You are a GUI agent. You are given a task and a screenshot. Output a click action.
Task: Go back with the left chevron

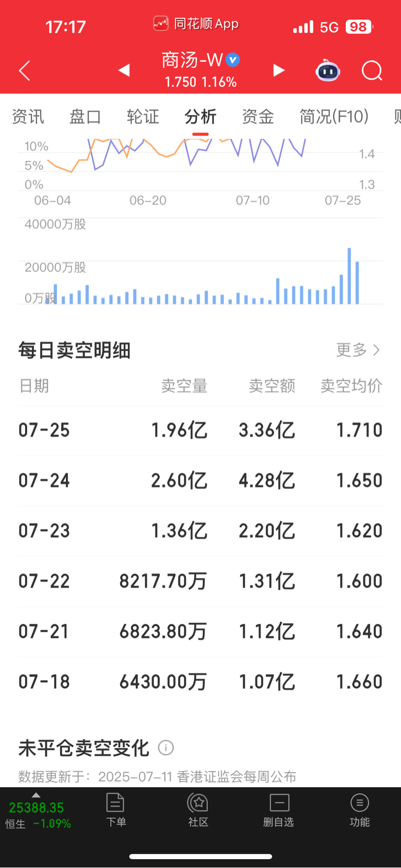click(x=25, y=70)
